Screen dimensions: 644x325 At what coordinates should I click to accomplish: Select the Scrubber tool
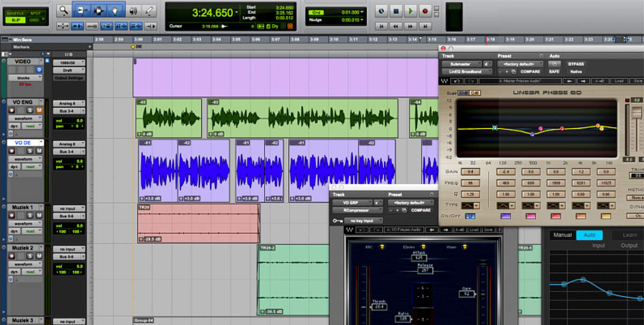tap(134, 10)
